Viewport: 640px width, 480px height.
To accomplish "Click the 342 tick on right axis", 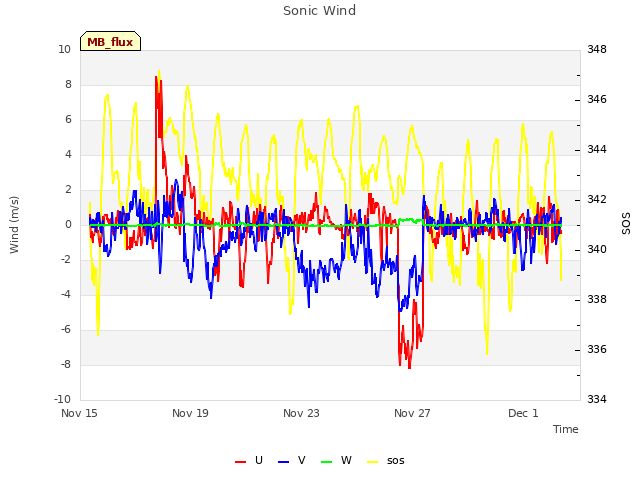I will 597,200.
